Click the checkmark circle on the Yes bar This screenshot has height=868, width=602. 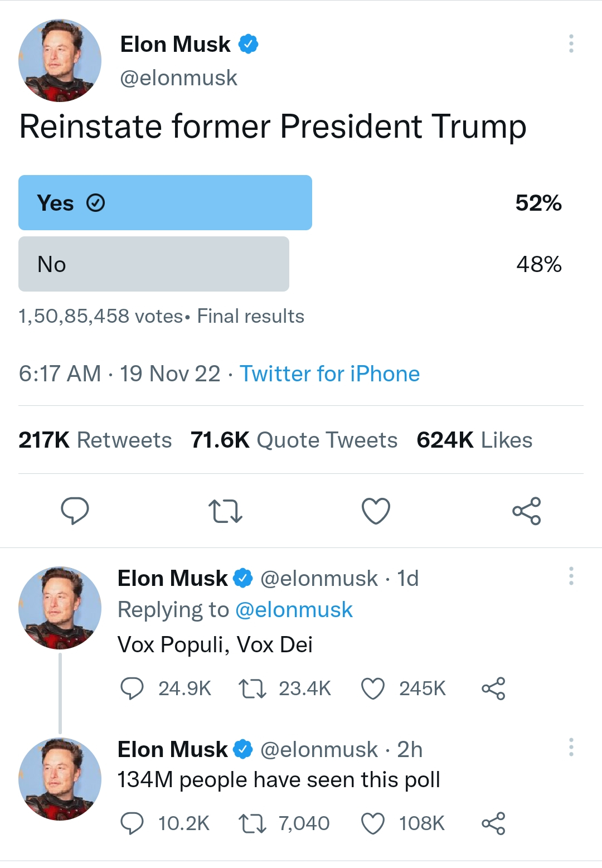click(x=96, y=202)
